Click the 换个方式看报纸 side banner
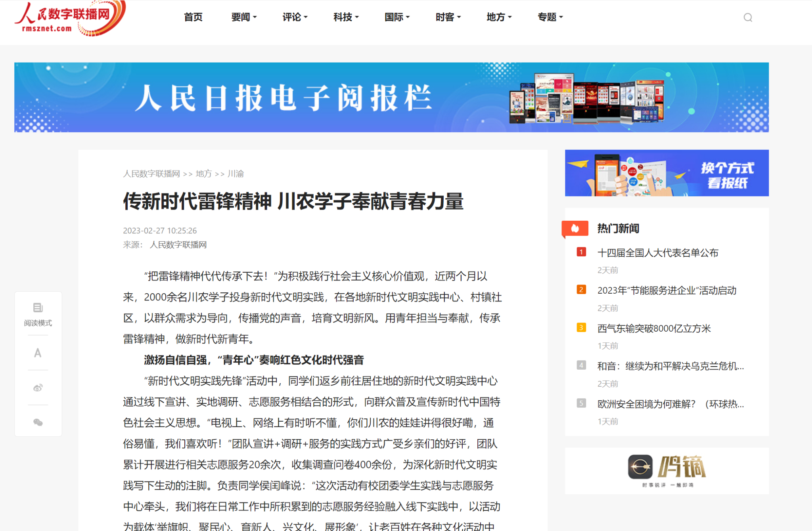The image size is (812, 531). pos(666,173)
